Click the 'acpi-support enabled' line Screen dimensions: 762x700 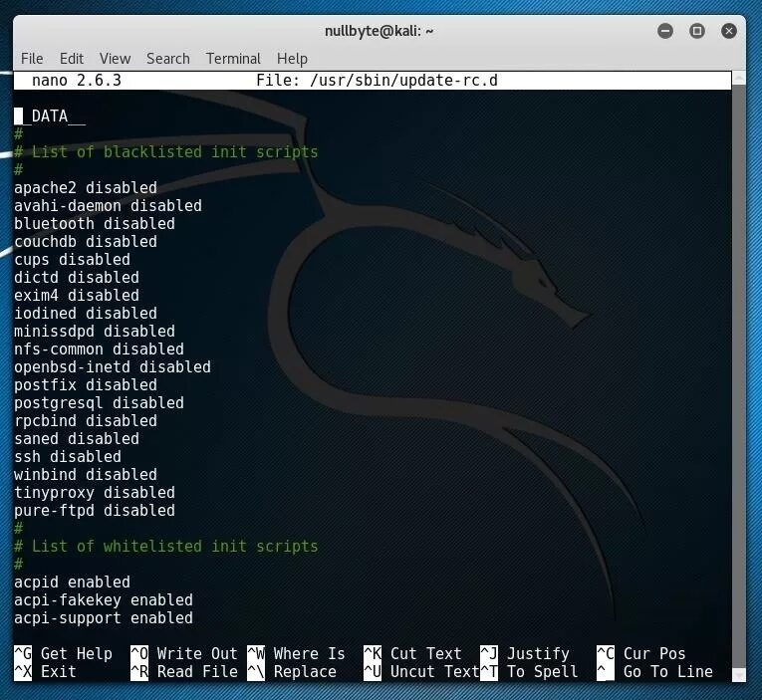pyautogui.click(x=104, y=619)
